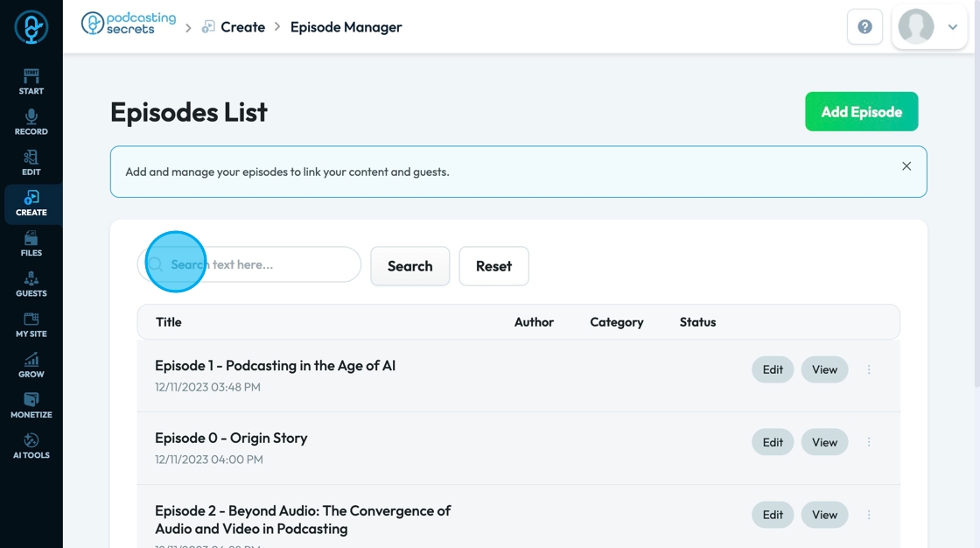Dismiss the info banner
The image size is (980, 548).
click(x=906, y=166)
